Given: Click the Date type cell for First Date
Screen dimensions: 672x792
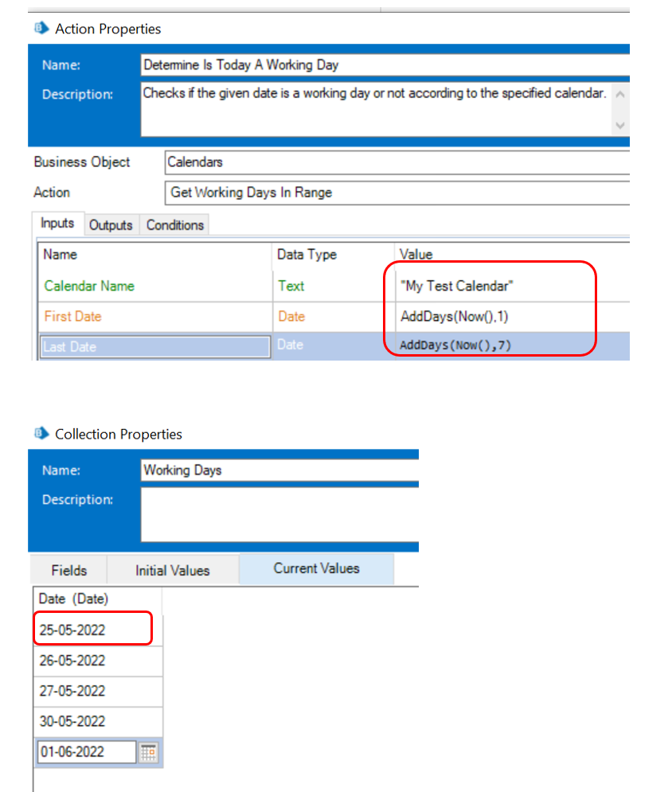Looking at the screenshot, I should (334, 317).
